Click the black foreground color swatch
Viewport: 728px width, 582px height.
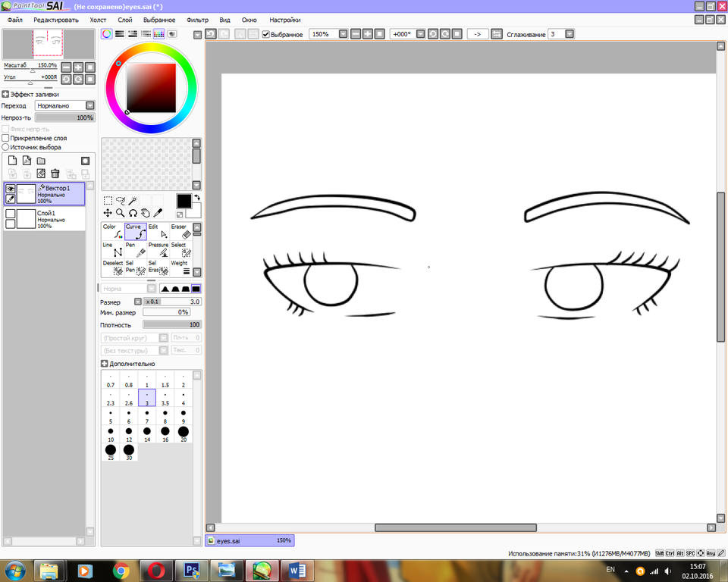click(x=184, y=201)
